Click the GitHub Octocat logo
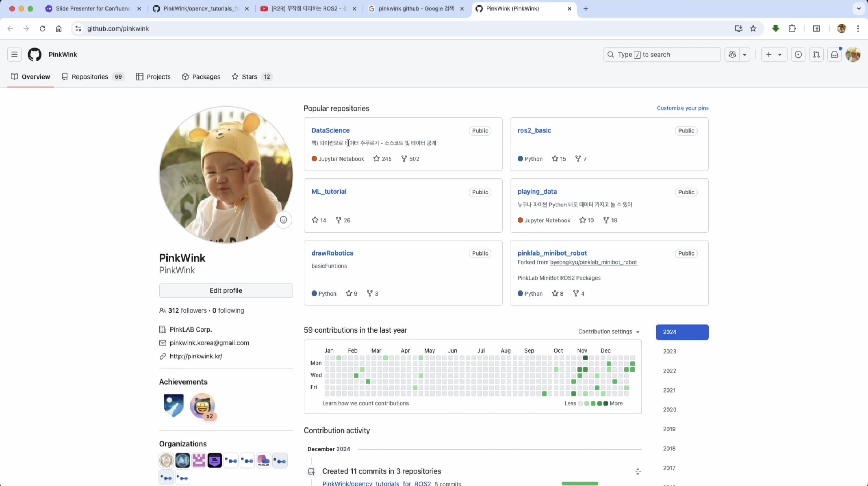The image size is (868, 486). 35,55
